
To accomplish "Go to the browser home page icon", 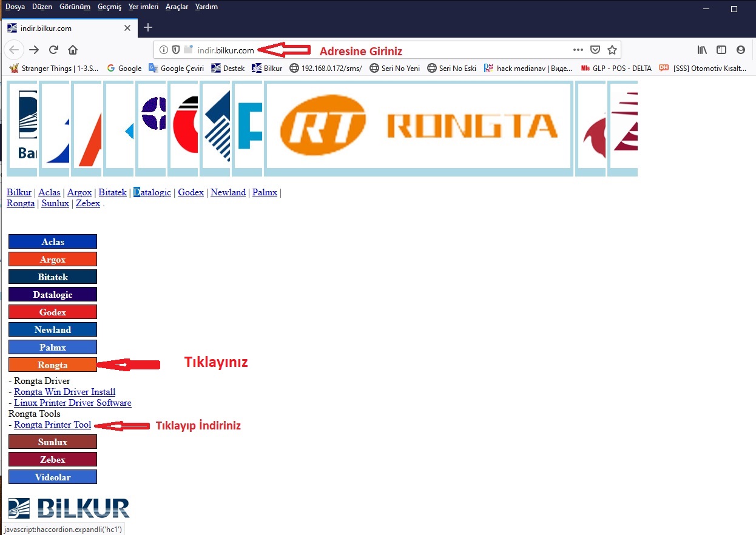I will 73,50.
